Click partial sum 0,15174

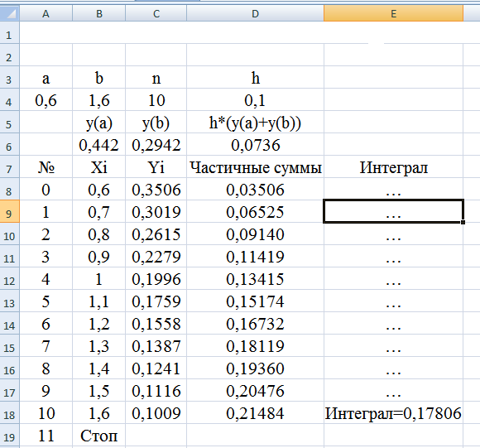tap(255, 301)
